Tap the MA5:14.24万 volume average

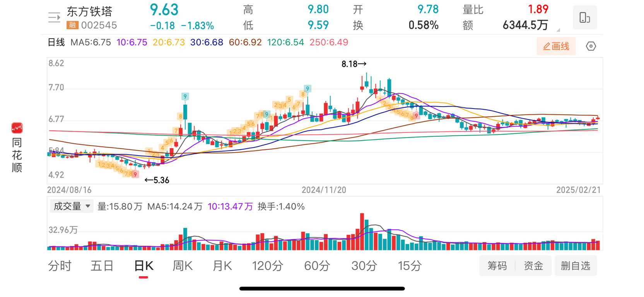pos(175,207)
